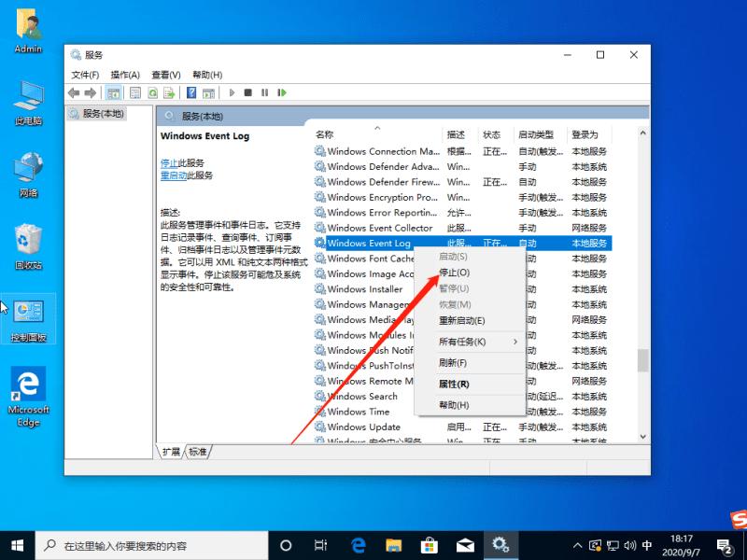The width and height of the screenshot is (747, 560).
Task: Click the green Refresh toolbar icon
Action: (152, 92)
